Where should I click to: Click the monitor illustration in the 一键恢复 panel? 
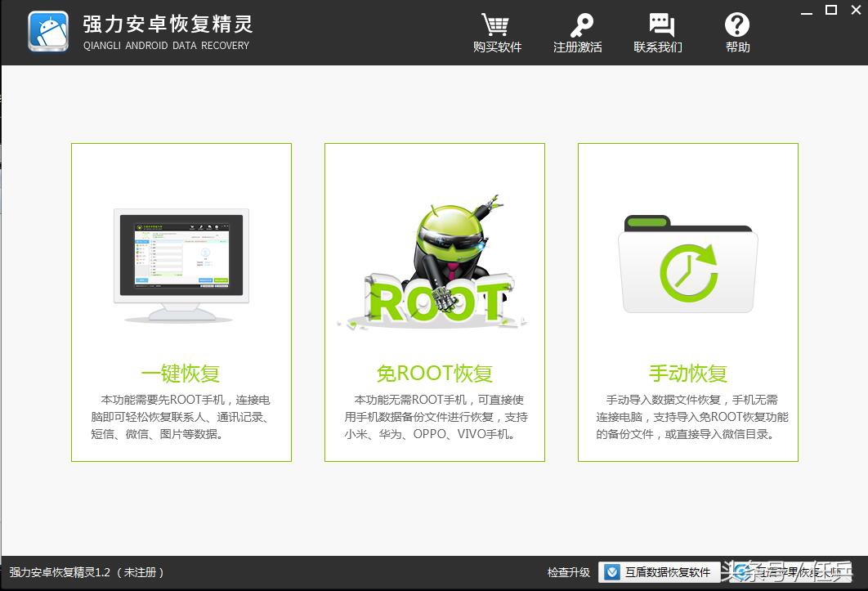click(181, 262)
